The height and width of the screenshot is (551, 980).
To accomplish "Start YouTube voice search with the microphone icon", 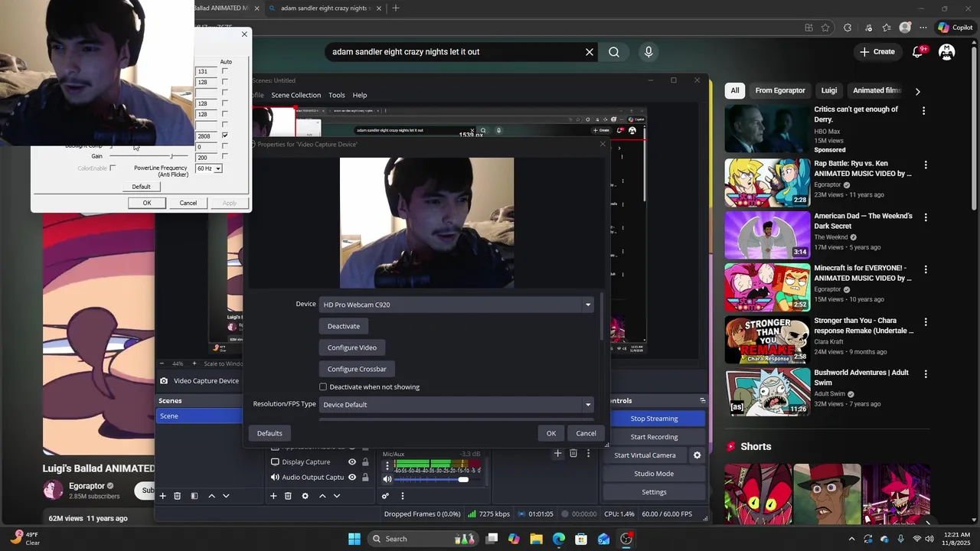I will (648, 52).
